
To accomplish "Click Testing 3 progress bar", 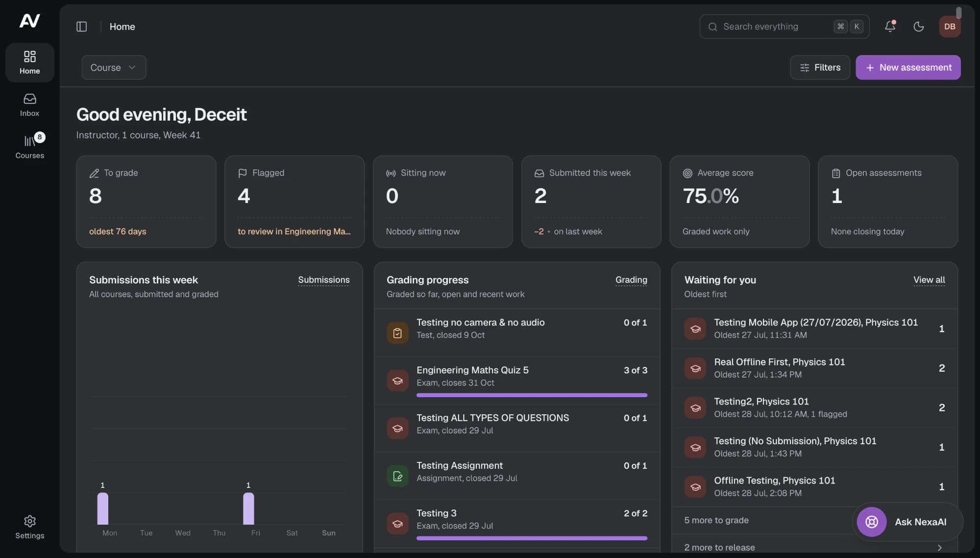I will [532, 538].
